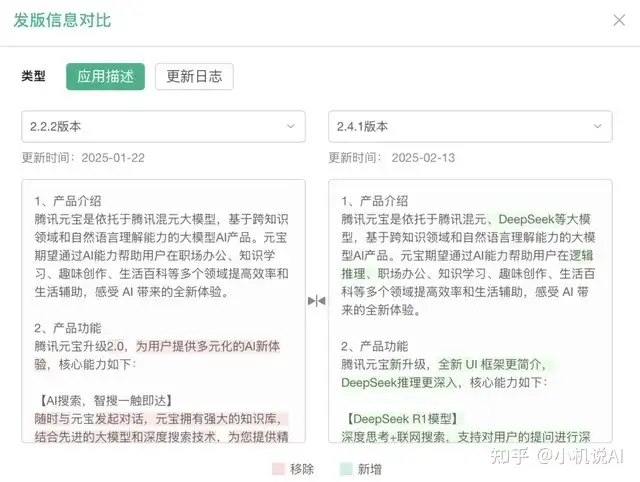640x482 pixels.
Task: Click the chevron in 2.4.1版本 selector
Action: click(x=598, y=126)
